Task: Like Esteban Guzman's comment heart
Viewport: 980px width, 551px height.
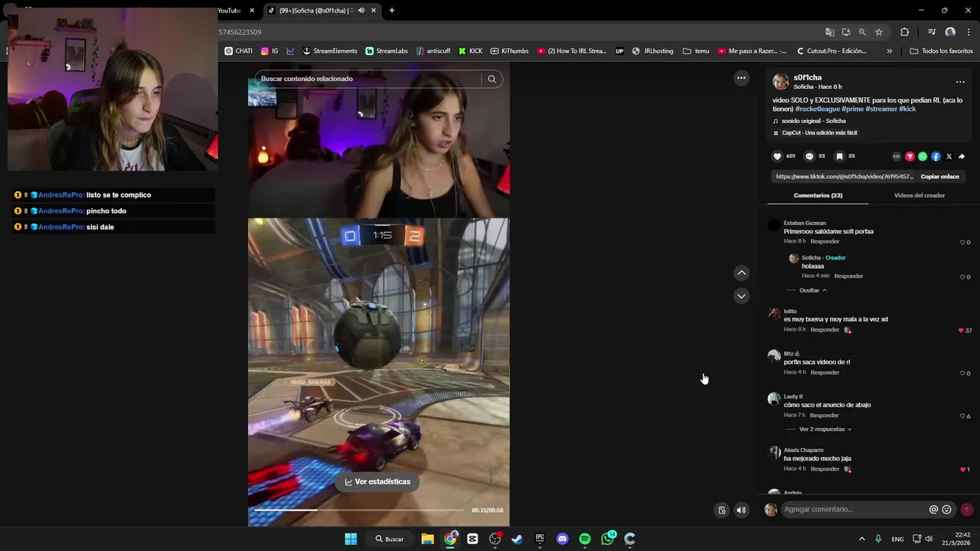Action: (962, 243)
